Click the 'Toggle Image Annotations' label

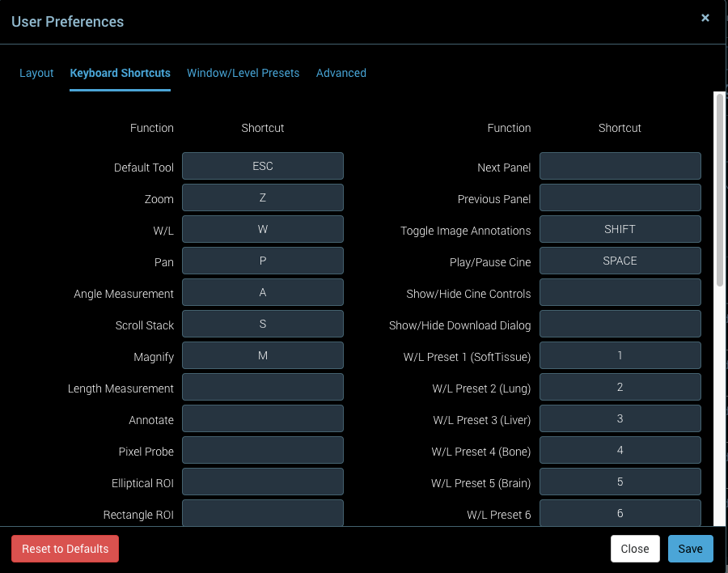coord(466,231)
